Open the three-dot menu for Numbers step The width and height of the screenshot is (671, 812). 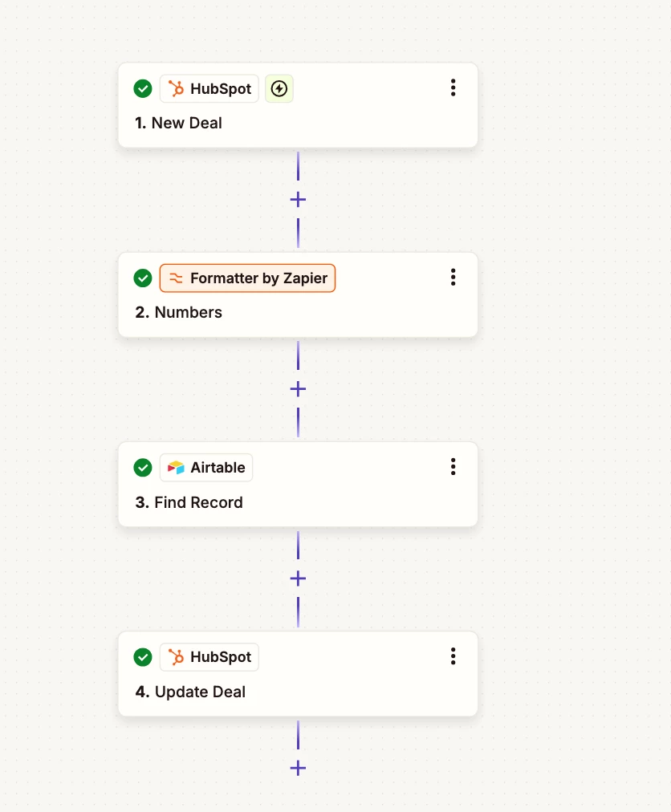[453, 277]
